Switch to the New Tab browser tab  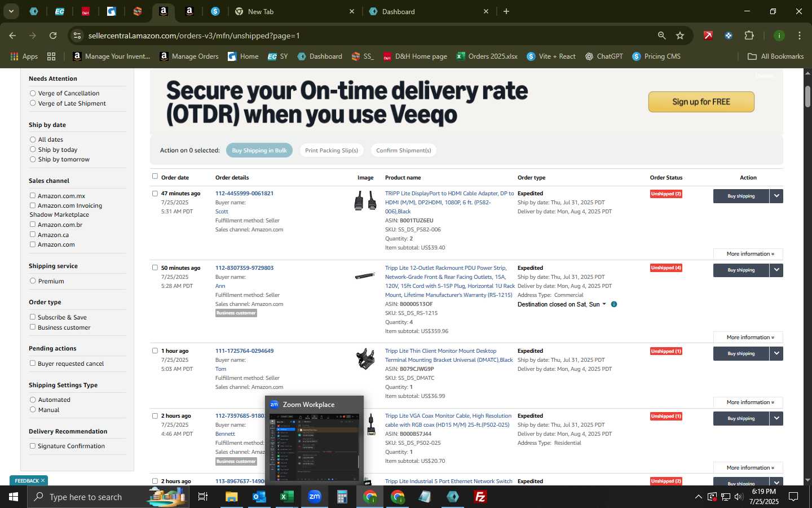[x=294, y=11]
